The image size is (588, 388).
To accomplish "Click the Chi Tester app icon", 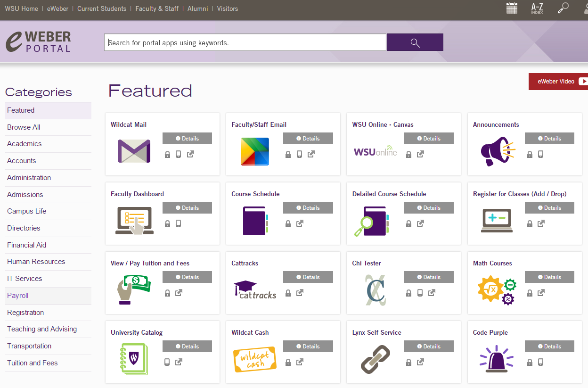I will pyautogui.click(x=376, y=290).
